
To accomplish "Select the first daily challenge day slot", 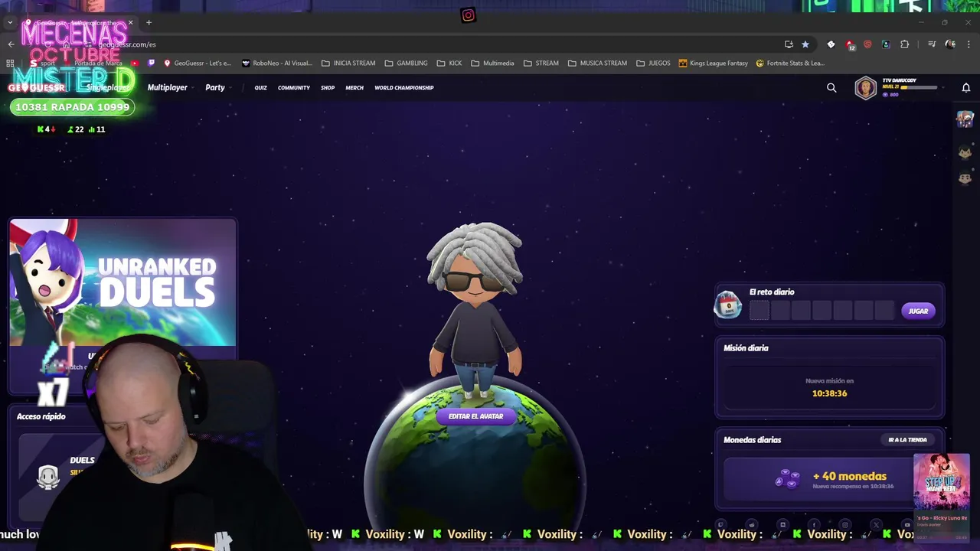I will (x=759, y=310).
